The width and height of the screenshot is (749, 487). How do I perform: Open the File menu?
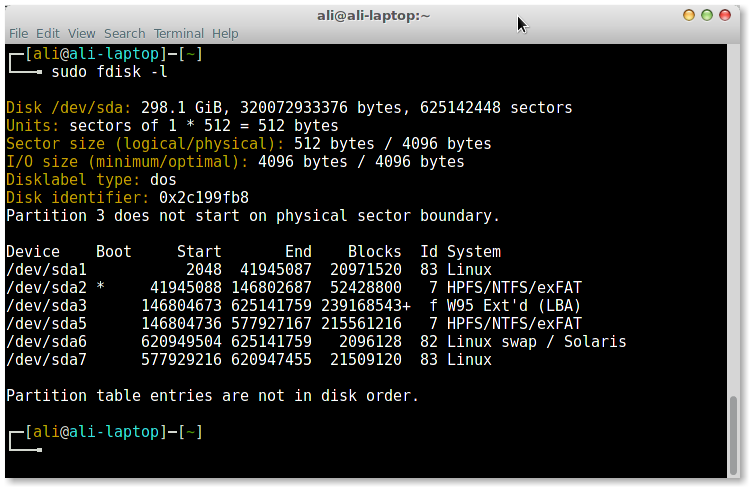click(18, 33)
